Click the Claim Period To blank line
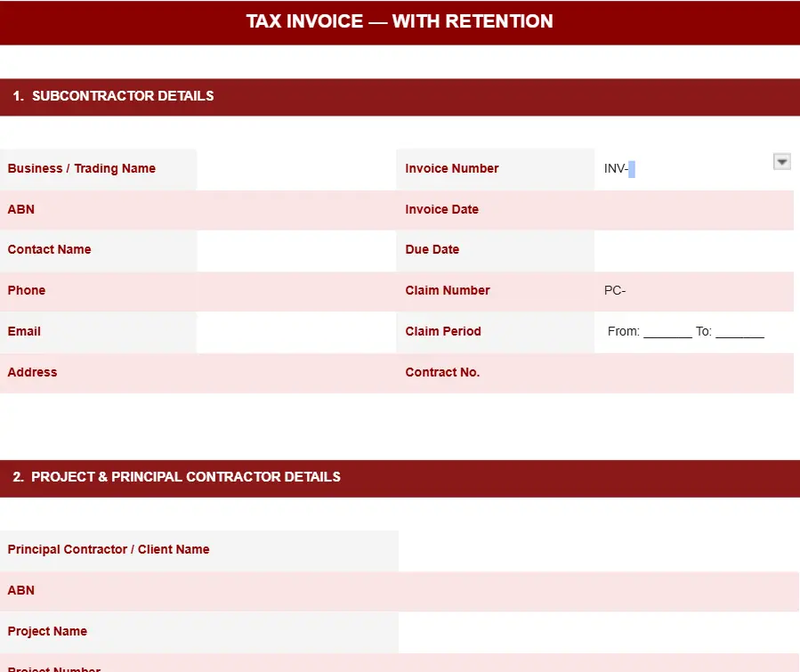This screenshot has height=672, width=800. 739,332
